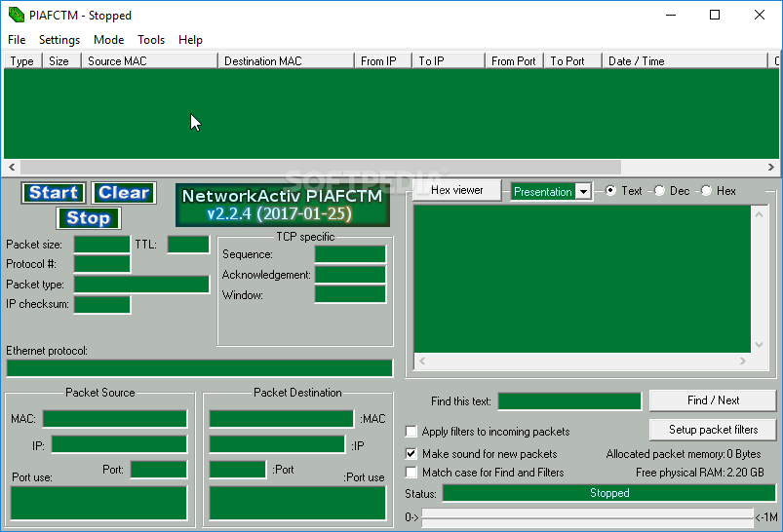Click the Protocol # field

pos(101,264)
